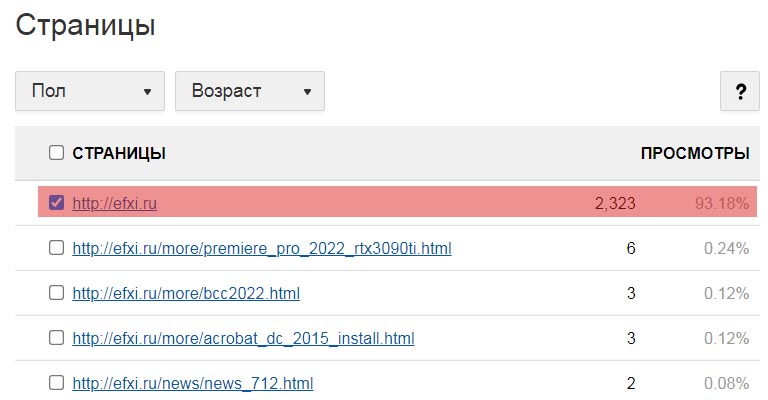Open the bcc2022.html page link
Image resolution: width=768 pixels, height=400 pixels.
point(186,293)
